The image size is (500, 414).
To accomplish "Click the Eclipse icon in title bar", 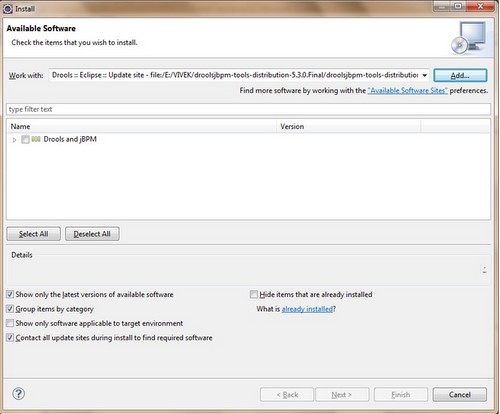I will click(7, 9).
